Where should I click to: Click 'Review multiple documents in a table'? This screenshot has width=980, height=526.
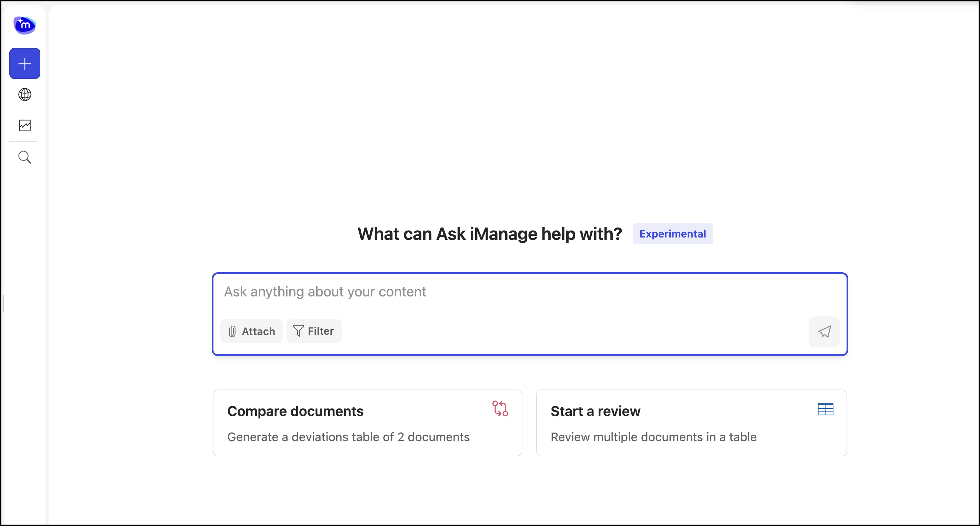click(x=653, y=437)
